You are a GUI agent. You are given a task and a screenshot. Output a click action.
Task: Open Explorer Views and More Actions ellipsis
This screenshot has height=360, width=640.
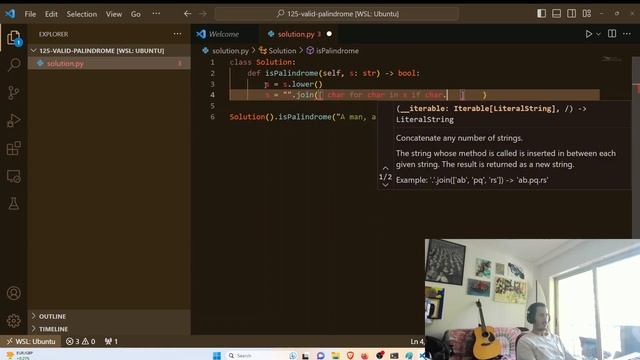pyautogui.click(x=177, y=34)
